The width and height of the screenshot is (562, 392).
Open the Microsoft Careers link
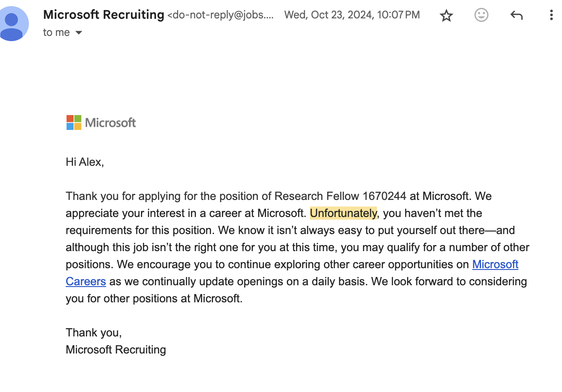click(495, 264)
